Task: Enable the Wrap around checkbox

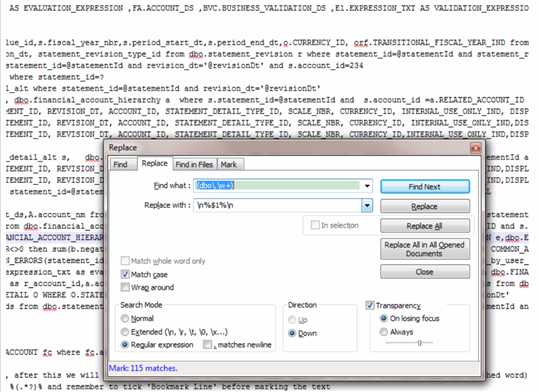Action: click(125, 287)
